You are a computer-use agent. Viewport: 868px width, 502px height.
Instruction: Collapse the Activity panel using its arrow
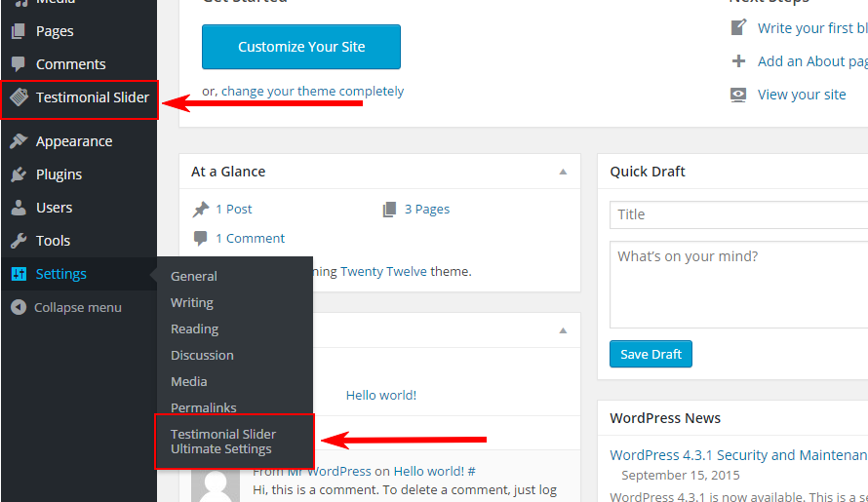click(563, 330)
